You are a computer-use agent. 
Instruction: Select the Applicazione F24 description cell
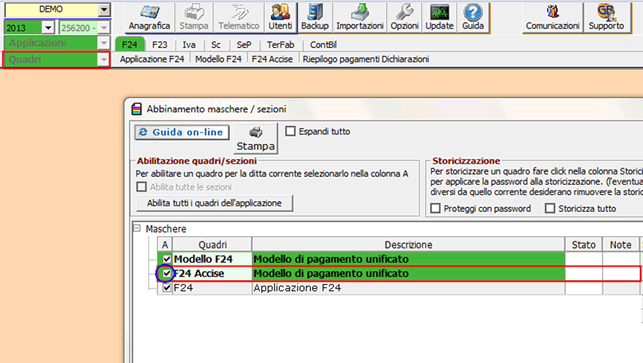[408, 288]
